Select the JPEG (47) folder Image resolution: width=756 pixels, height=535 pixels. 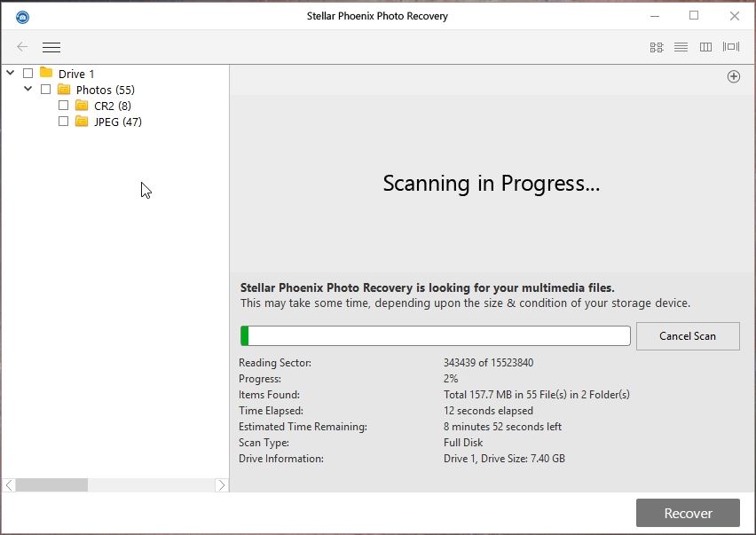pyautogui.click(x=117, y=122)
